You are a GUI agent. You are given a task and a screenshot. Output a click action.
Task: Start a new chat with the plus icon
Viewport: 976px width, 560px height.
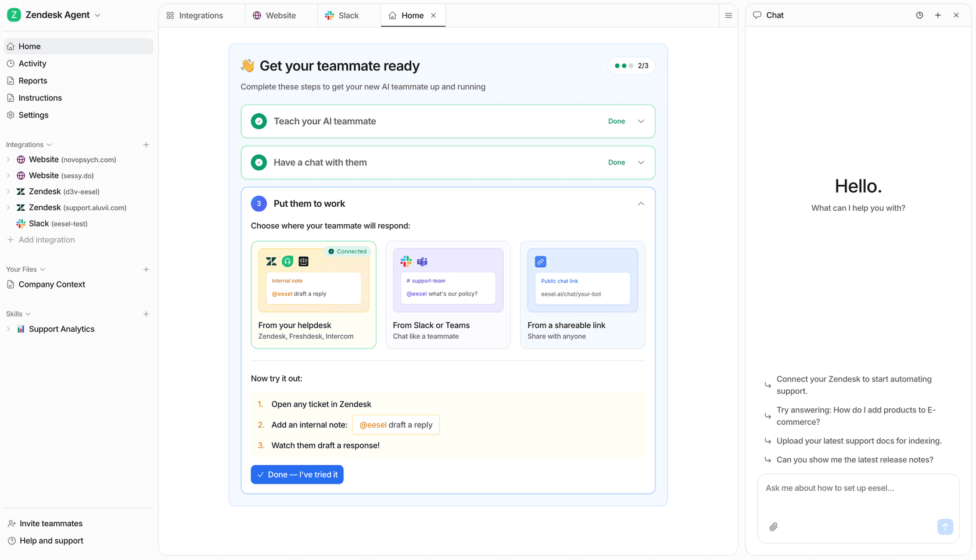[938, 15]
